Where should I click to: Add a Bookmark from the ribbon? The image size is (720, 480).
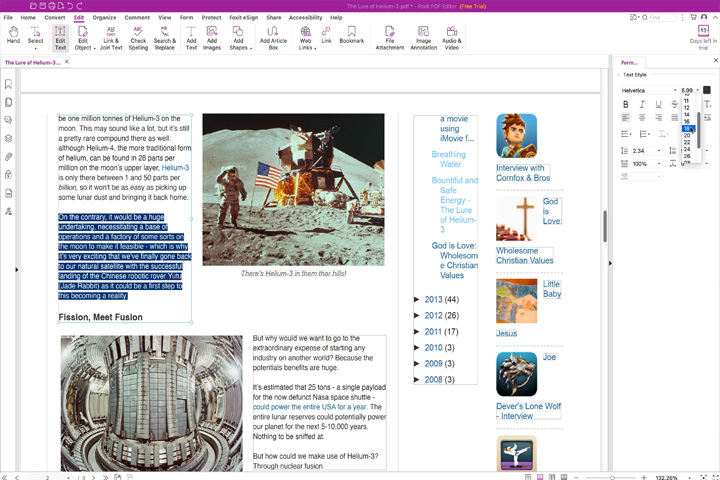[x=352, y=35]
